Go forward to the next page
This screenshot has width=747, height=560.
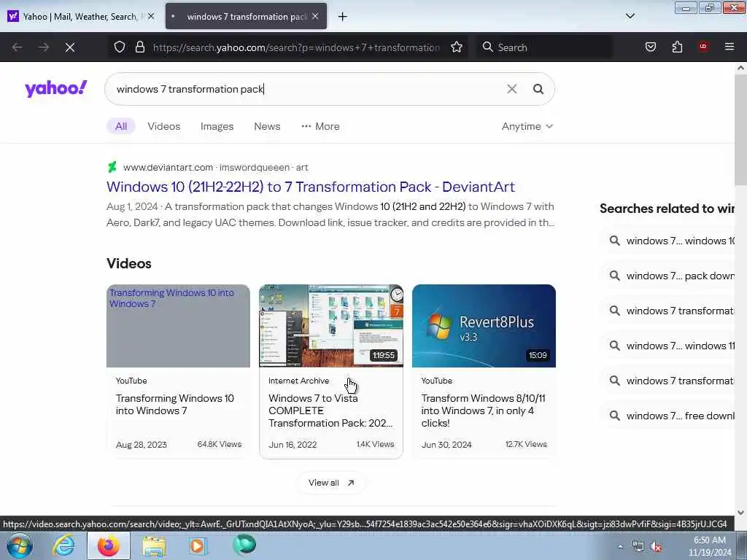coord(43,47)
